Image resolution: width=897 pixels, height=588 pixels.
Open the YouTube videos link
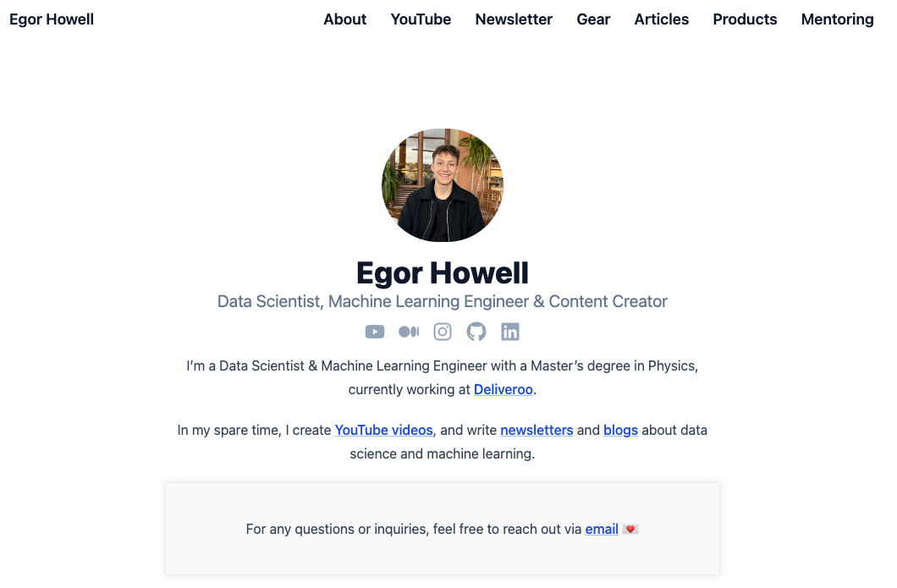coord(383,430)
